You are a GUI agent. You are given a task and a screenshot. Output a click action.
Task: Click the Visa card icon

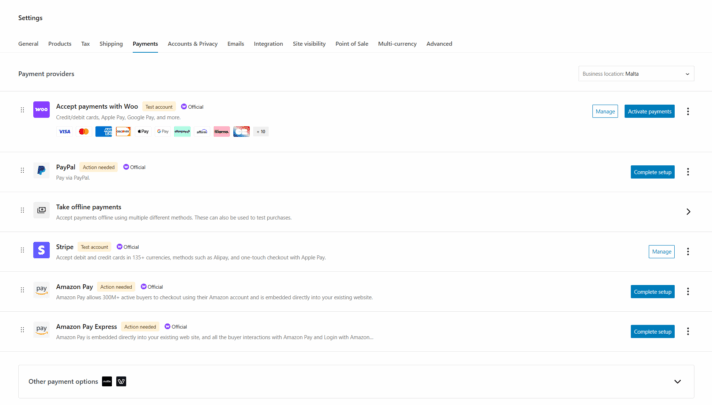pos(64,132)
